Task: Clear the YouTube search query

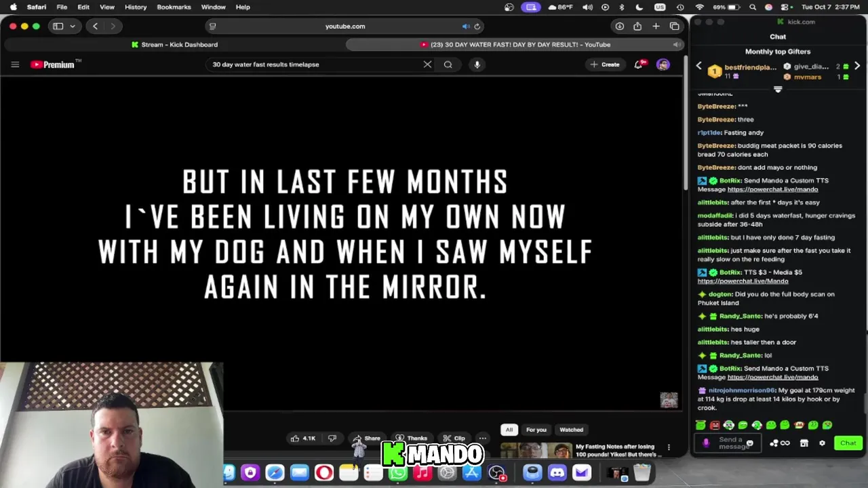Action: click(x=427, y=64)
